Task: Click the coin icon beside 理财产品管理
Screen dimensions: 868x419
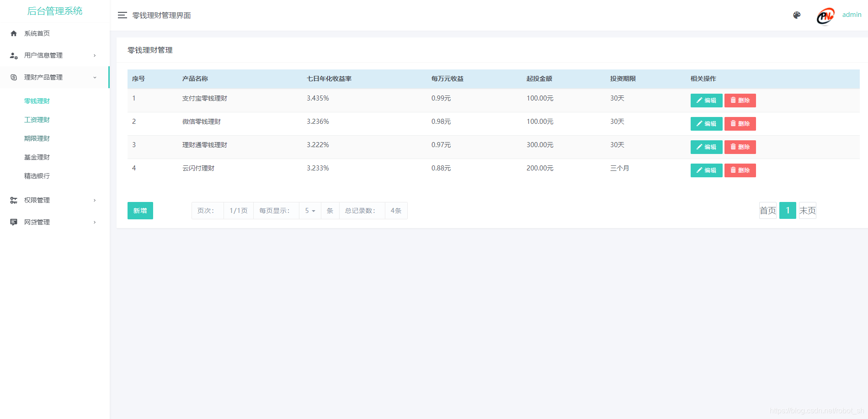Action: (x=14, y=77)
